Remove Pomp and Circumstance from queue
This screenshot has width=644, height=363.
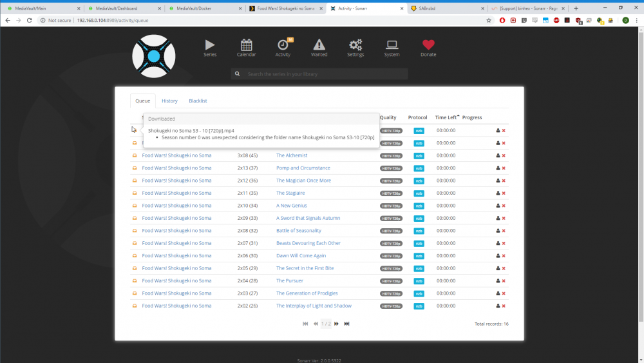coord(504,168)
